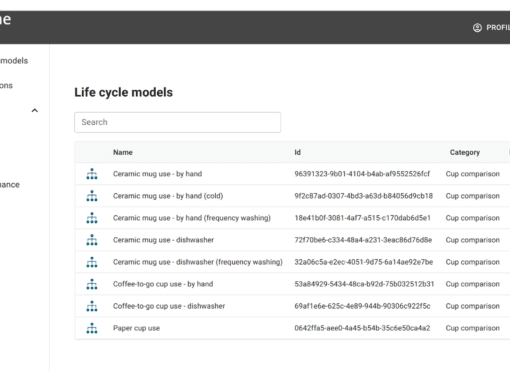Open 'Coffee-to-go cup use - by hand' model
This screenshot has height=382, width=510.
tap(163, 284)
